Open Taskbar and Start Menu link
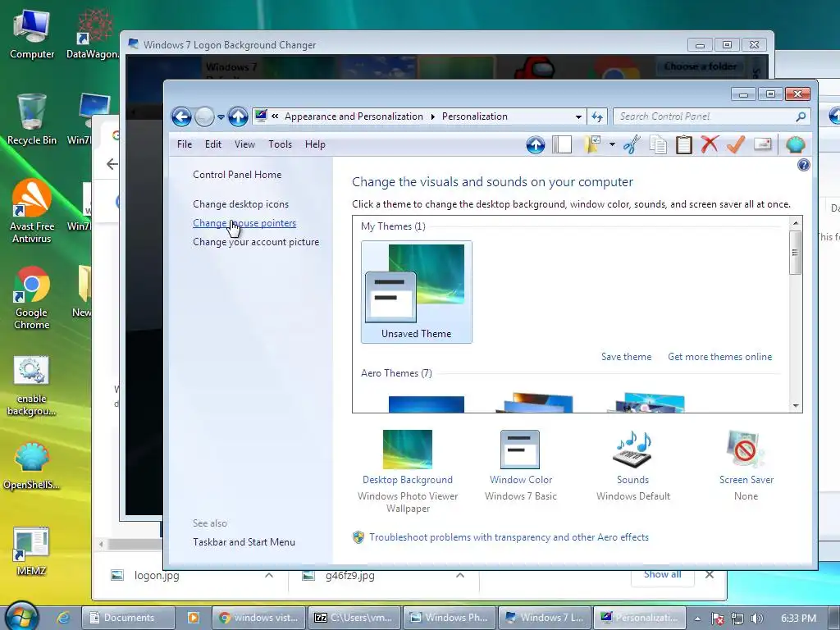The image size is (840, 630). click(244, 542)
